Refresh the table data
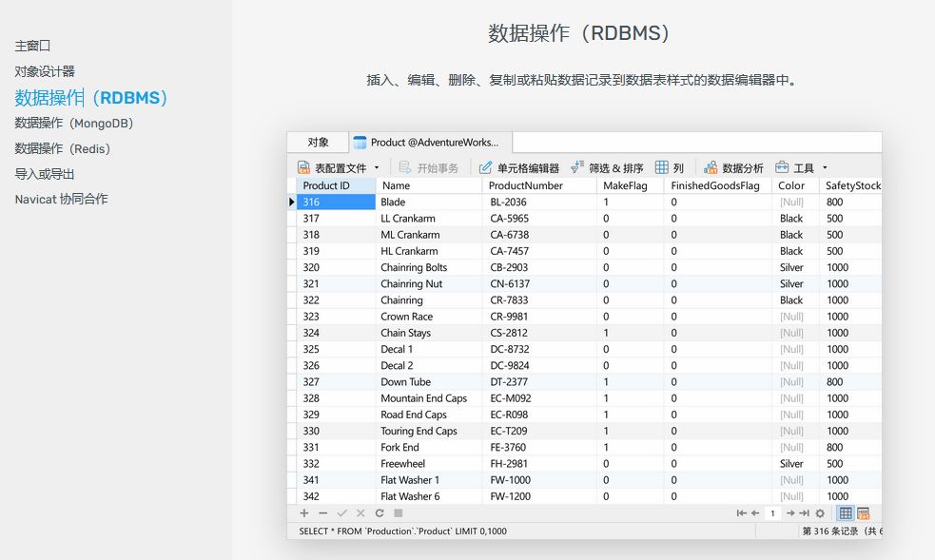The height and width of the screenshot is (560, 935). (380, 513)
